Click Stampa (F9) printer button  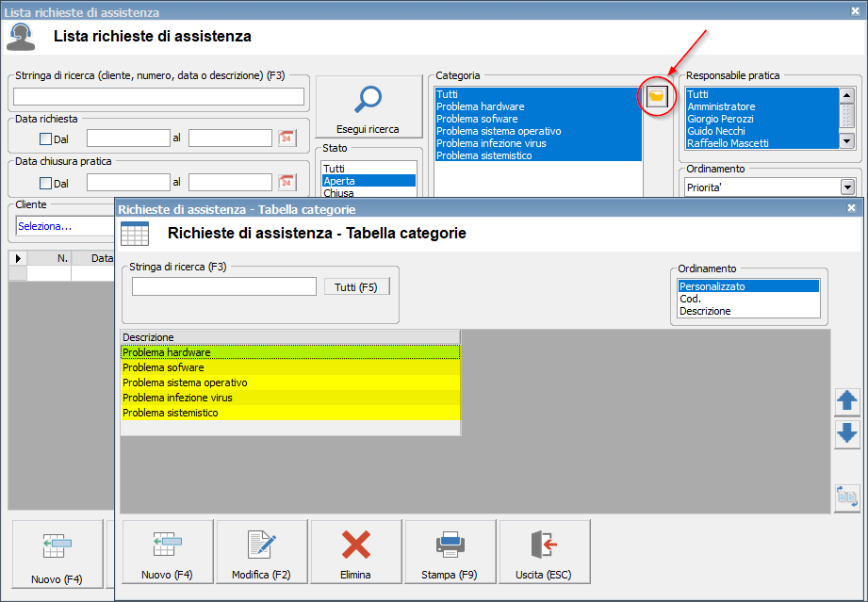click(x=450, y=553)
